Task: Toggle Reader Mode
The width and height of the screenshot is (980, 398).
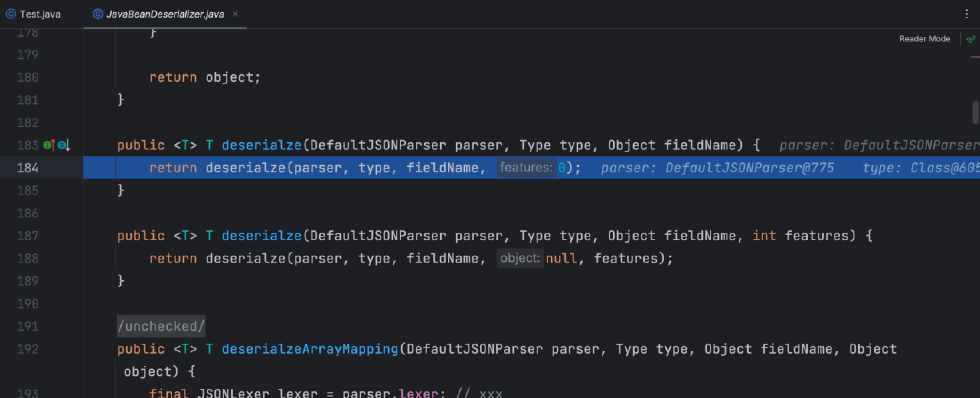Action: [x=924, y=39]
